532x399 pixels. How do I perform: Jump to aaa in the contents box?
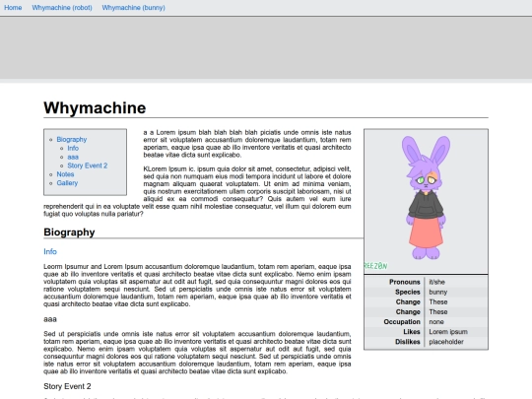[x=73, y=157]
